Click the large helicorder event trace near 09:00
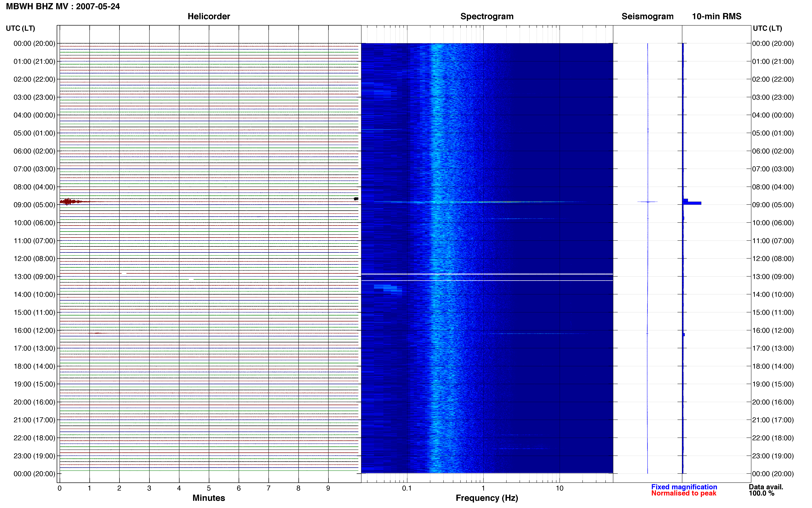 coord(75,202)
